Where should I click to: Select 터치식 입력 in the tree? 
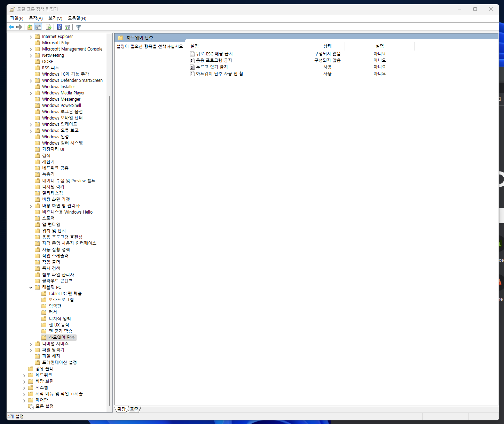click(60, 318)
